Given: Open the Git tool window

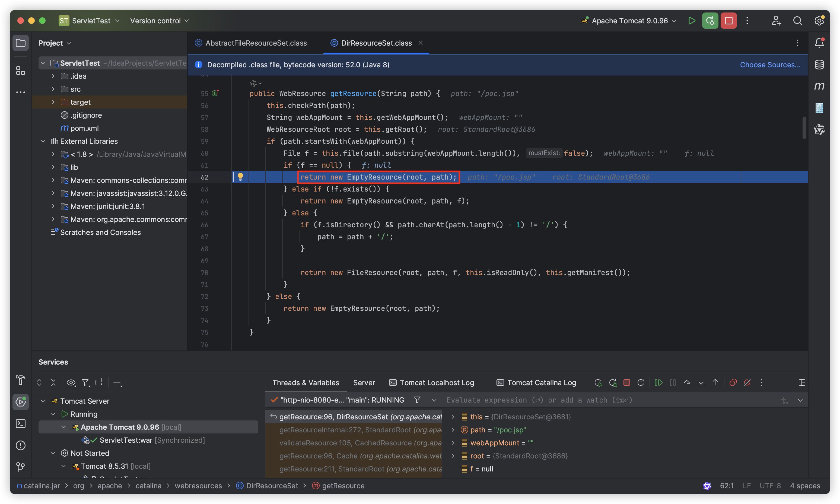Looking at the screenshot, I should click(x=20, y=467).
